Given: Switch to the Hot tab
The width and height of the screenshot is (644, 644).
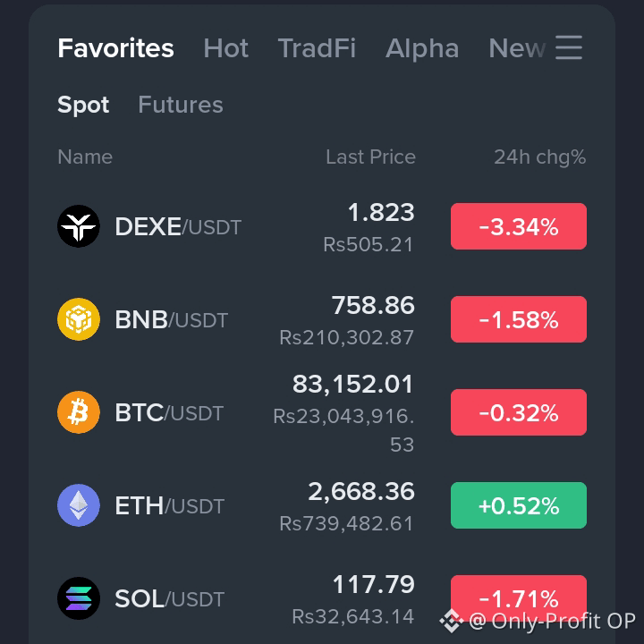Looking at the screenshot, I should coord(226,48).
